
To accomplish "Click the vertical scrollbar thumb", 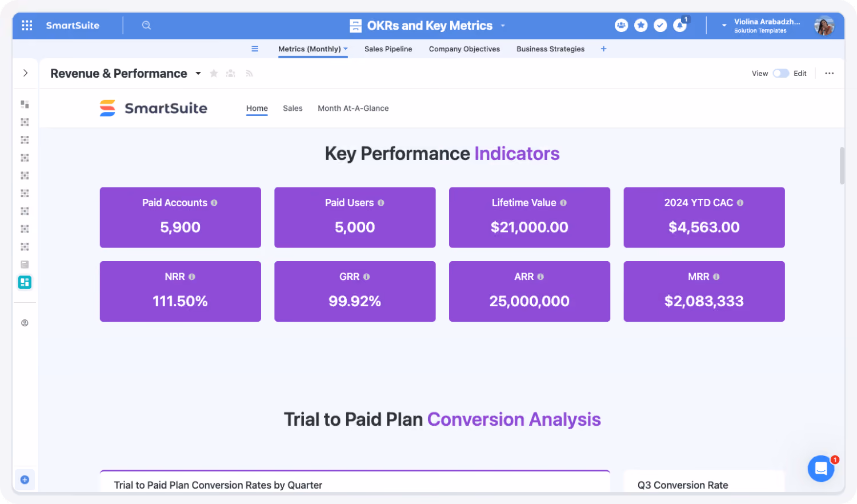I will point(842,166).
